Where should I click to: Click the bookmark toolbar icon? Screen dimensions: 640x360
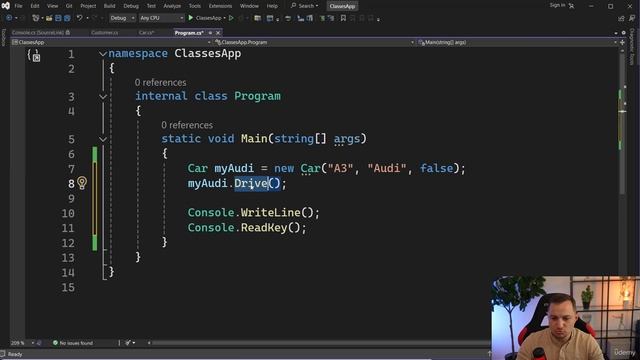(343, 18)
